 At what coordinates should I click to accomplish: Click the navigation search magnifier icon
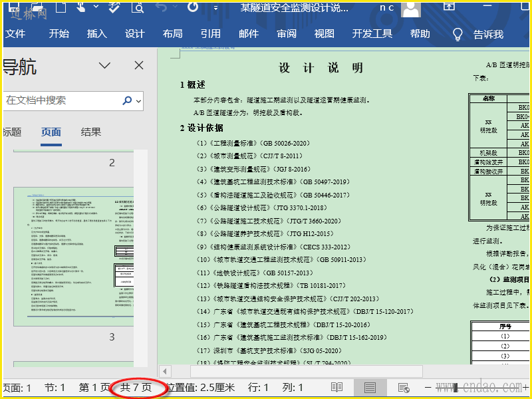click(x=127, y=100)
